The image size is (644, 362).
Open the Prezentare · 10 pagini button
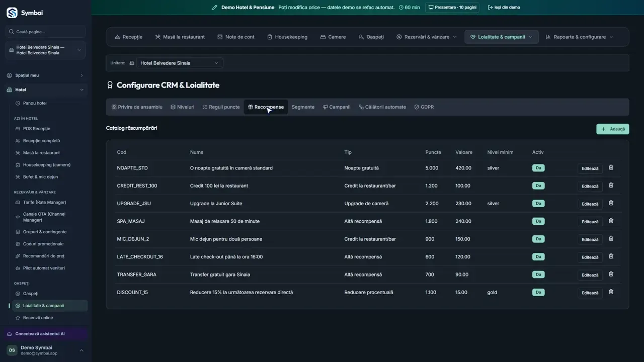tap(452, 8)
